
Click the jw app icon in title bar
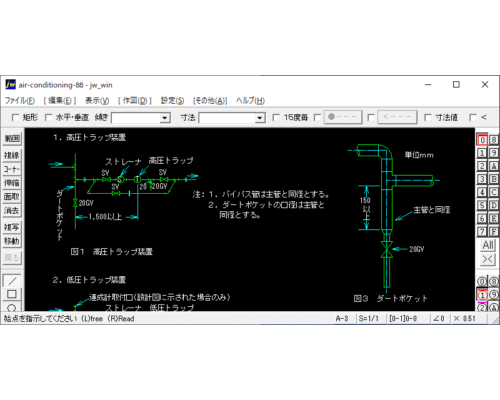tap(10, 85)
